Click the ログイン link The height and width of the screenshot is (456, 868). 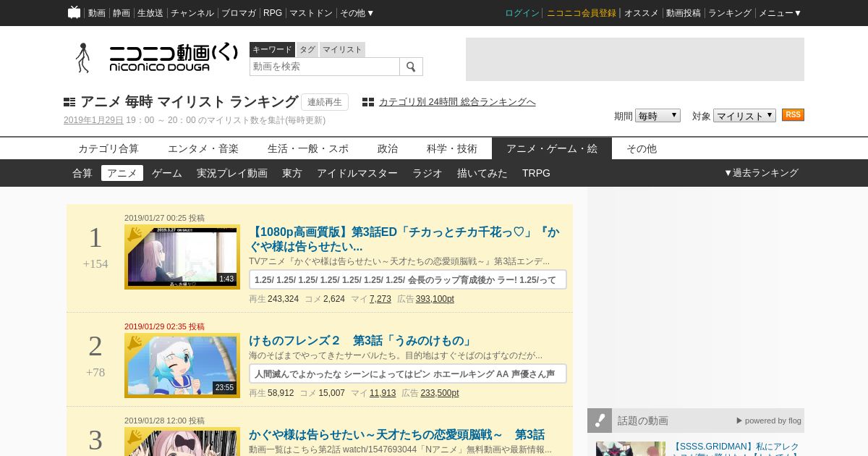pos(522,13)
